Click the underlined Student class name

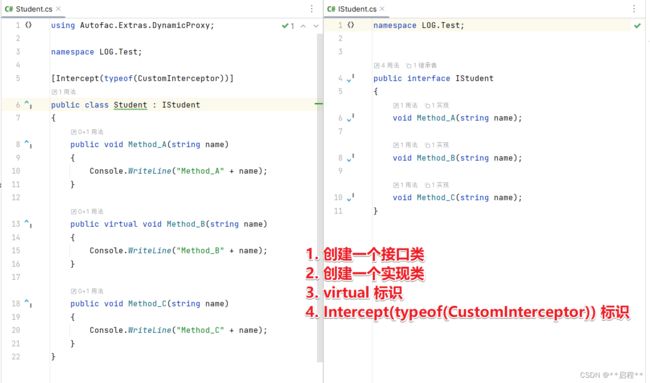coord(131,104)
